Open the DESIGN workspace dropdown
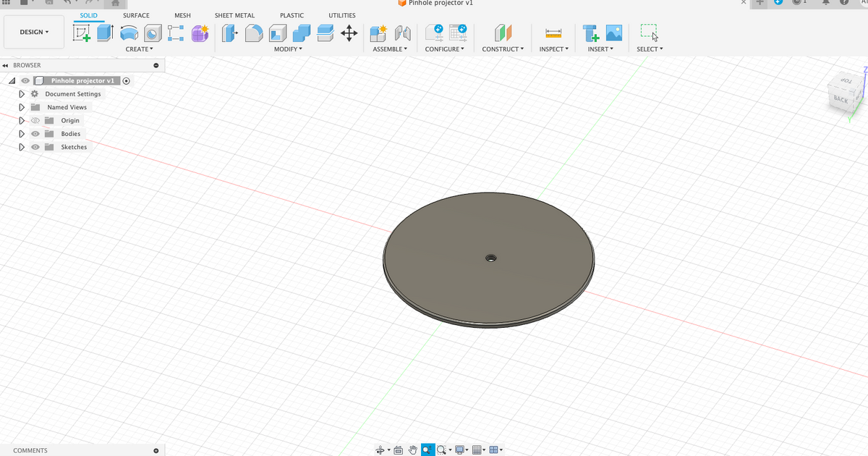 (x=33, y=32)
